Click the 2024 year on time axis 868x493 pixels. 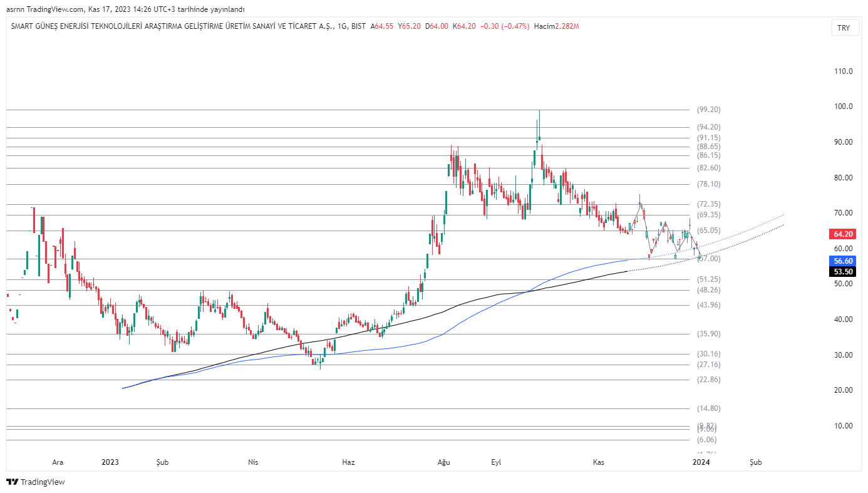point(701,462)
